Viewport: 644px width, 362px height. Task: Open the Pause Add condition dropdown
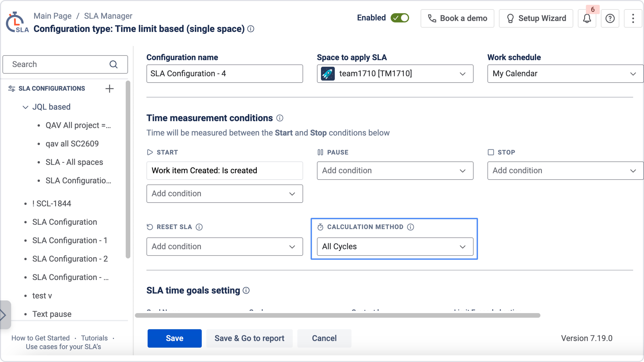click(x=395, y=170)
